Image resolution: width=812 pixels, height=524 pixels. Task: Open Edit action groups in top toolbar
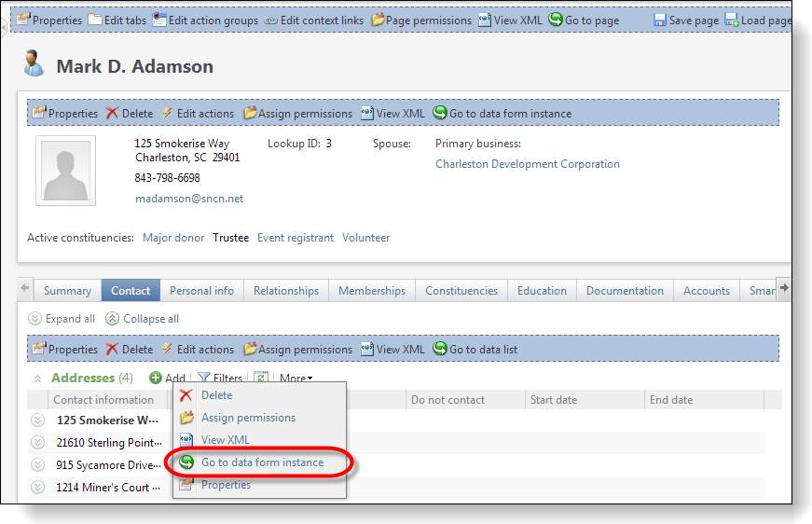[159, 20]
